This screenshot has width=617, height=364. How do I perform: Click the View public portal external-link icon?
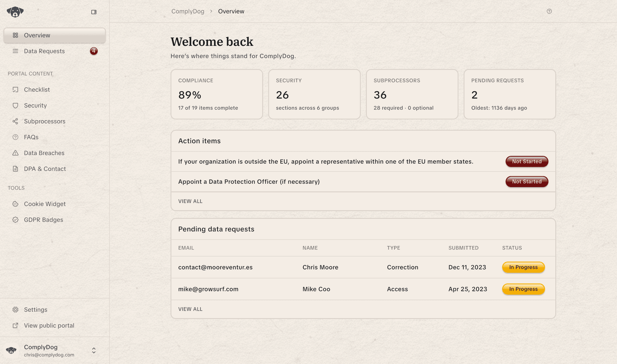tap(15, 325)
